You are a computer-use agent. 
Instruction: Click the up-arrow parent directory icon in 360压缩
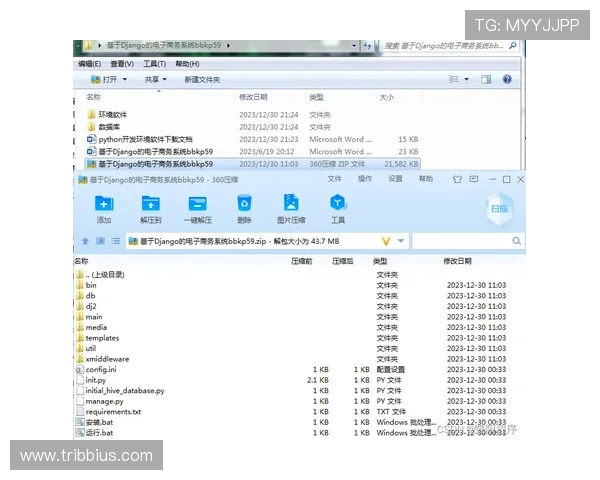coord(85,241)
